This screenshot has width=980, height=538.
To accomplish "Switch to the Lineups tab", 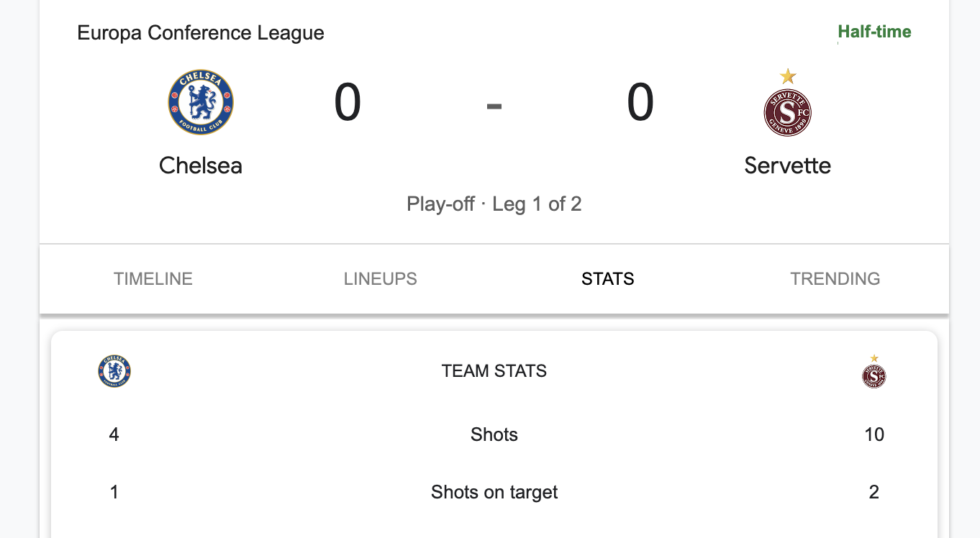I will click(381, 279).
